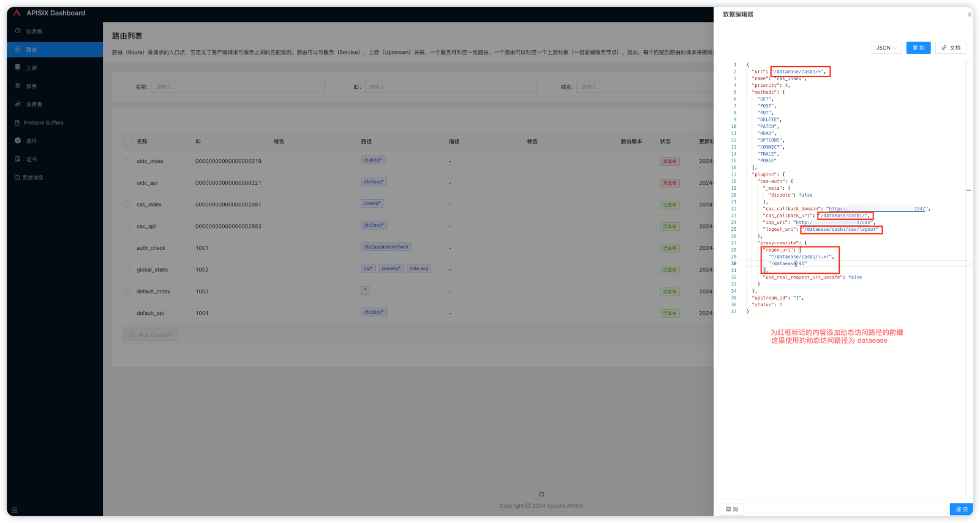Click 提交 submit button
This screenshot has height=523, width=980.
click(962, 509)
